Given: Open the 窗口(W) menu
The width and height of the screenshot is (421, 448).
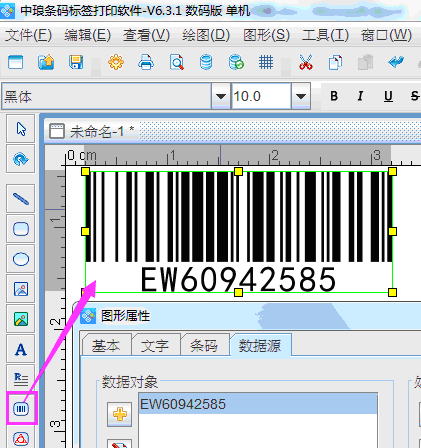Looking at the screenshot, I should coord(386,35).
